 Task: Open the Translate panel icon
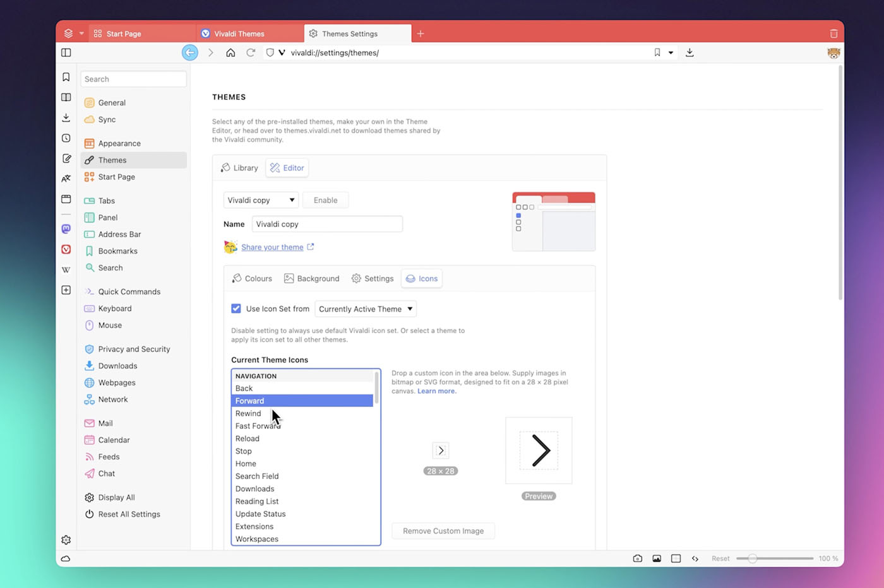tap(66, 179)
